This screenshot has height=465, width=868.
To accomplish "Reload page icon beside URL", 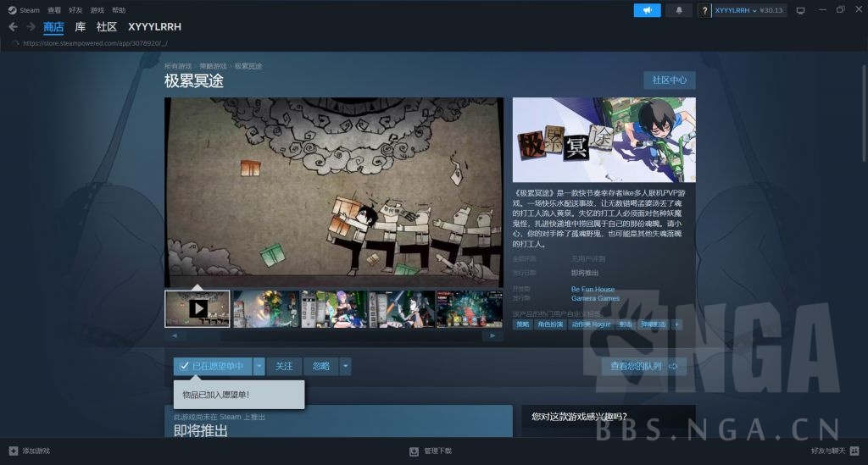I will click(15, 43).
